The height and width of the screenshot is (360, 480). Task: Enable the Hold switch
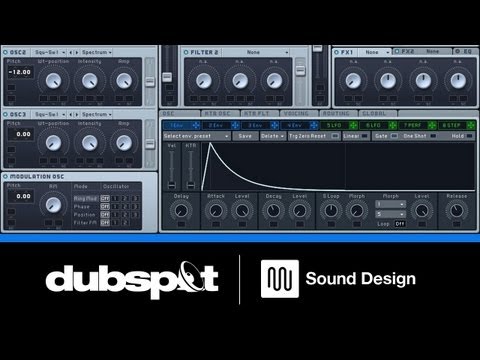click(469, 136)
